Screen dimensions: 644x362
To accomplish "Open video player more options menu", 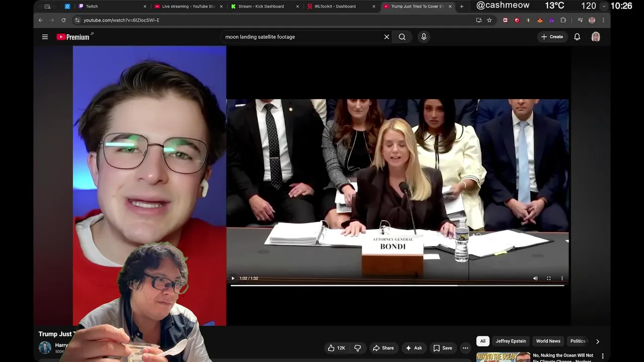I will click(562, 278).
